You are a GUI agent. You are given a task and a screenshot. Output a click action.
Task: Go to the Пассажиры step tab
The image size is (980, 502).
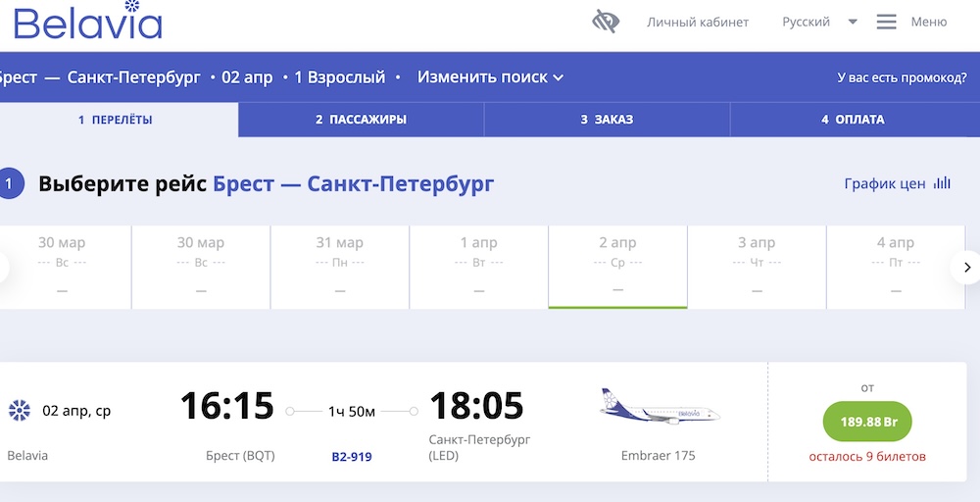[x=361, y=120]
